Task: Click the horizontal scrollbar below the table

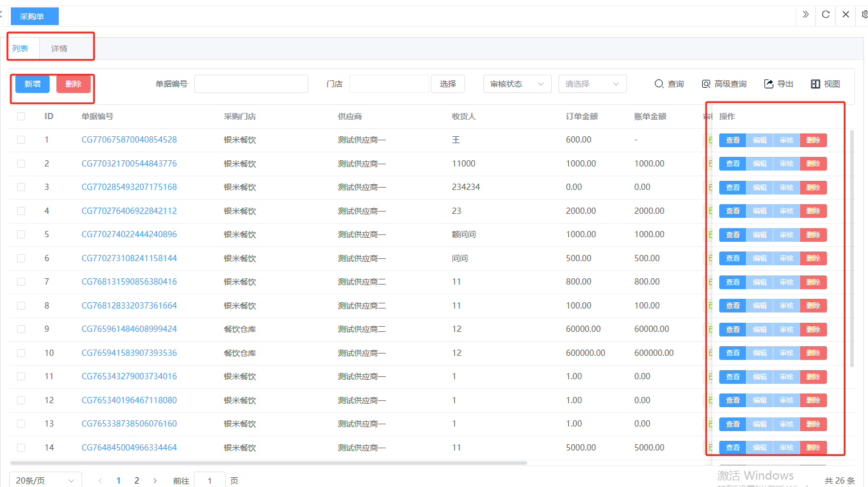Action: (268, 463)
